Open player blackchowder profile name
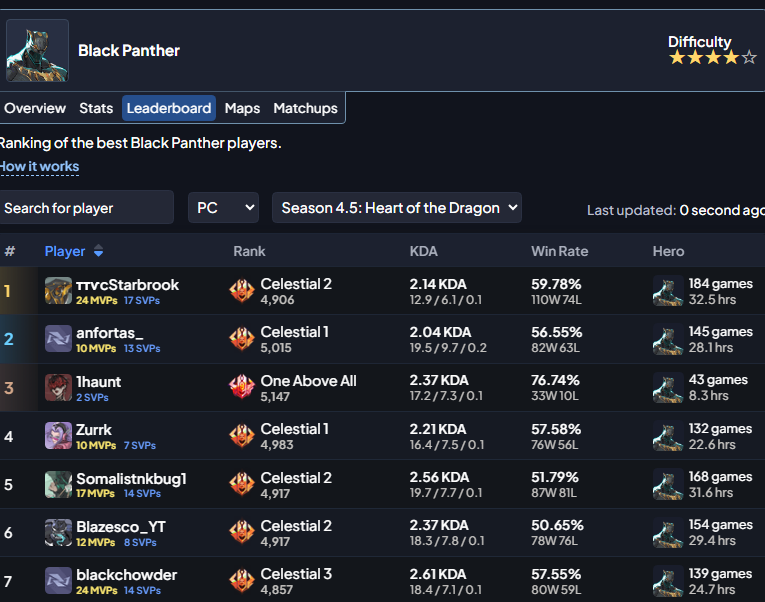765x602 pixels. click(126, 575)
